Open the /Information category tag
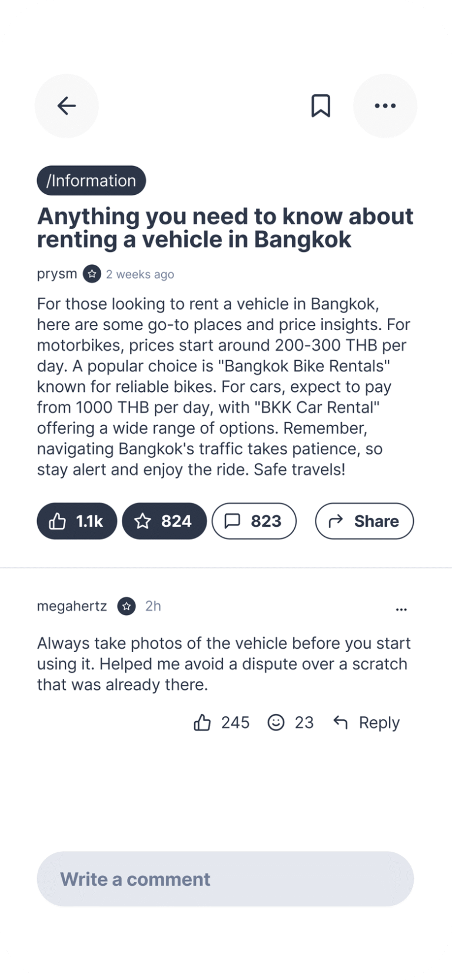 pyautogui.click(x=91, y=180)
